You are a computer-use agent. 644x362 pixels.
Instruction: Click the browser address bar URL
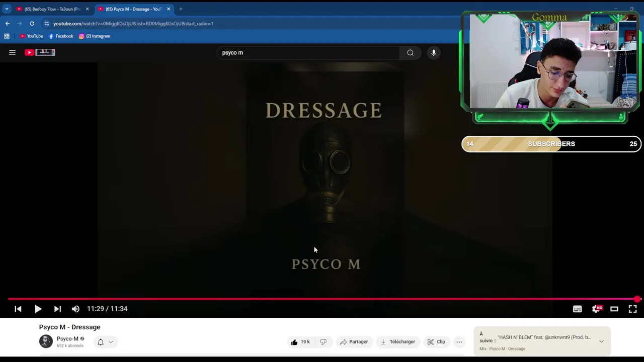[x=133, y=24]
